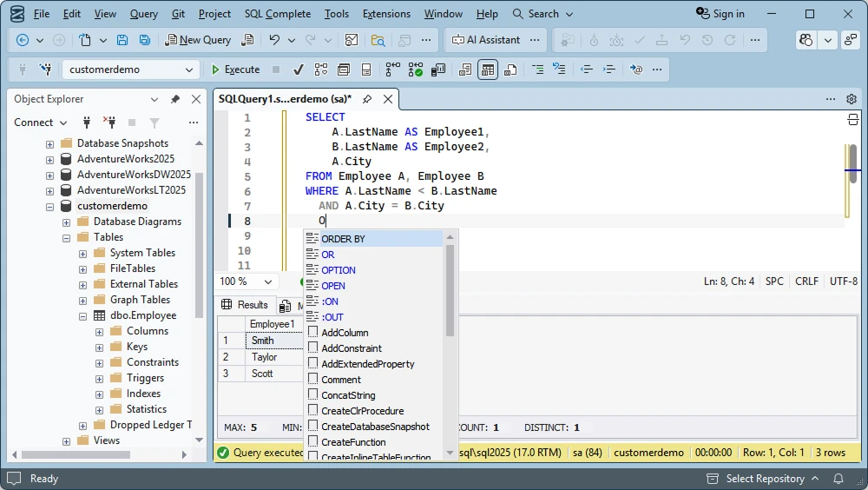The image size is (868, 490).
Task: Toggle Include Actual Execution Plan icon
Action: pos(392,70)
